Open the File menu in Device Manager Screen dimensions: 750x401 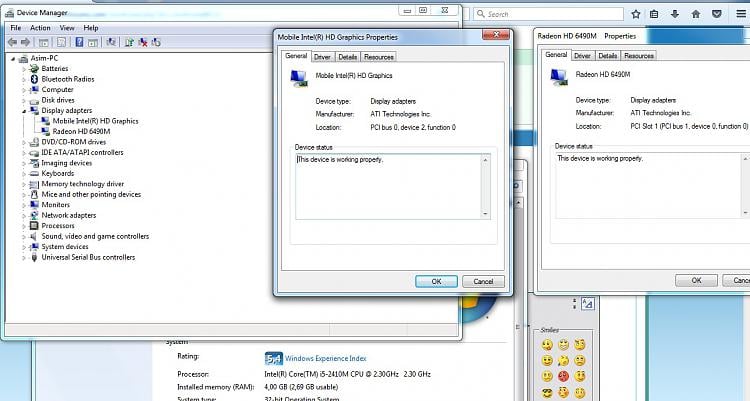coord(16,28)
